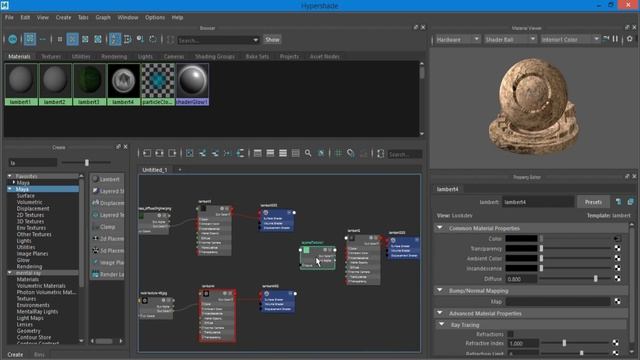Switch Browser to view as list

(x=42, y=39)
